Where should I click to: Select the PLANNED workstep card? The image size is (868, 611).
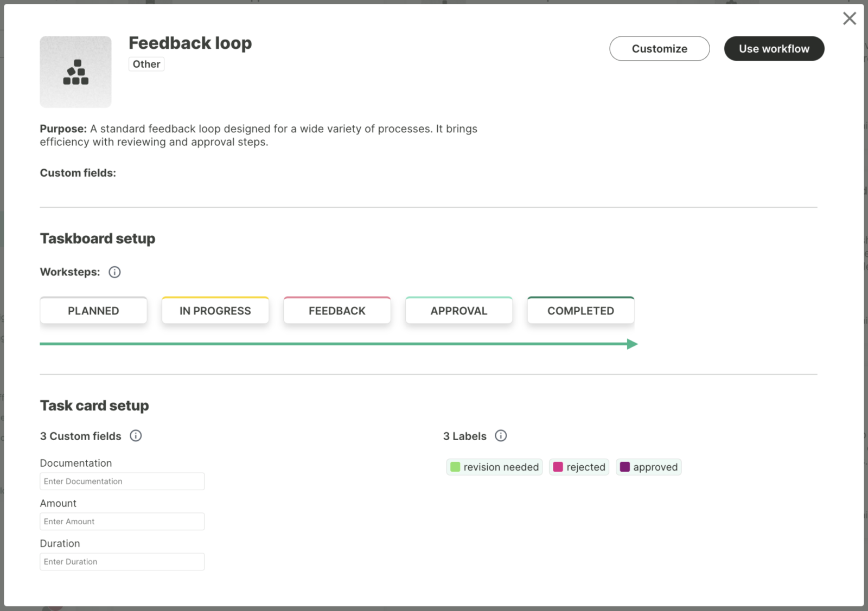[x=93, y=311]
